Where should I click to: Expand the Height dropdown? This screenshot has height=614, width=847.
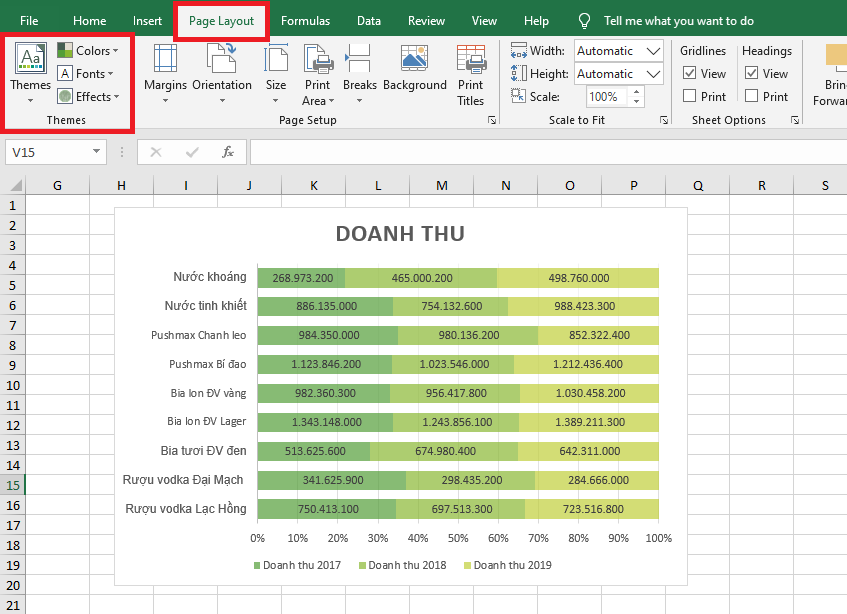[654, 74]
